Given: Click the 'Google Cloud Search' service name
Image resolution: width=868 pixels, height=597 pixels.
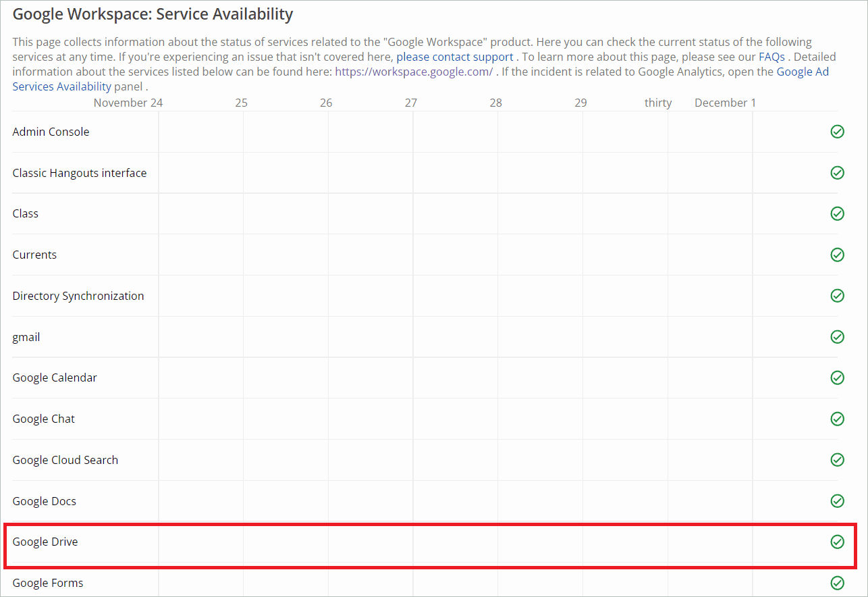Looking at the screenshot, I should [x=65, y=460].
